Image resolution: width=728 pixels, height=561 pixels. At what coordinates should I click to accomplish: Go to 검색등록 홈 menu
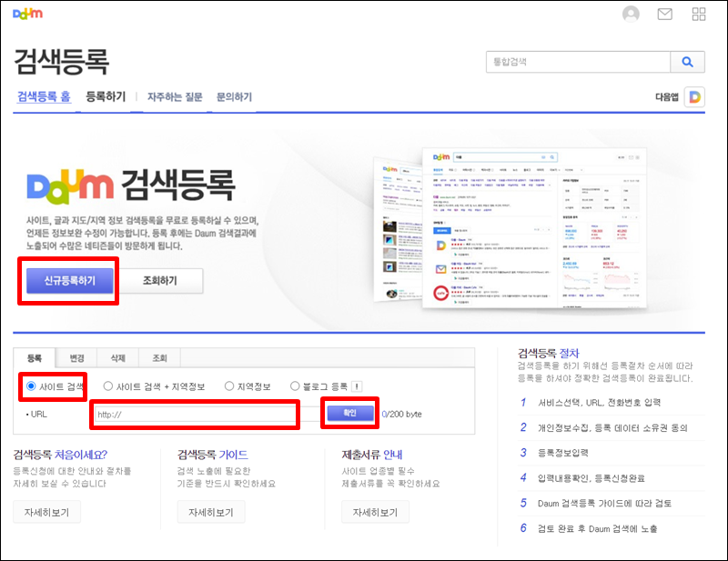click(44, 96)
